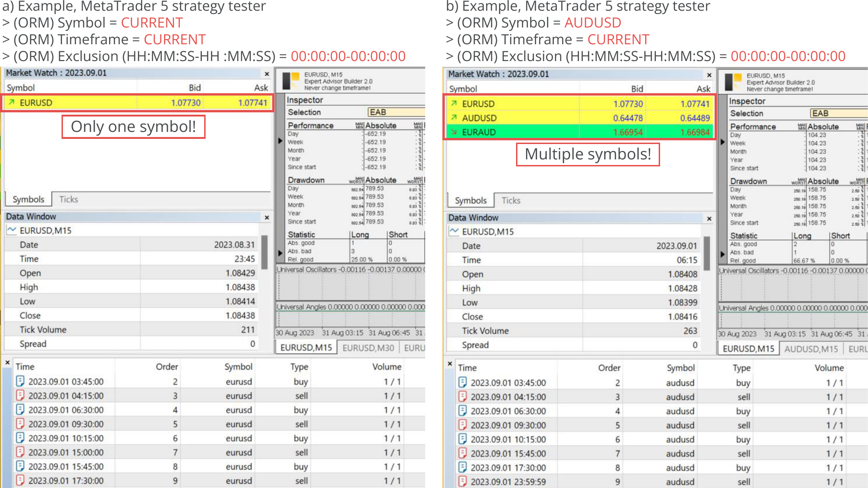
Task: Close the Data Window panel in example b
Action: coord(709,219)
